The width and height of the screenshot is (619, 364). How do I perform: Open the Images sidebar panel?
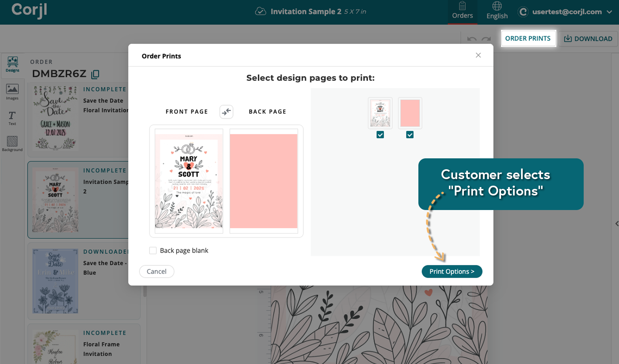pyautogui.click(x=12, y=92)
